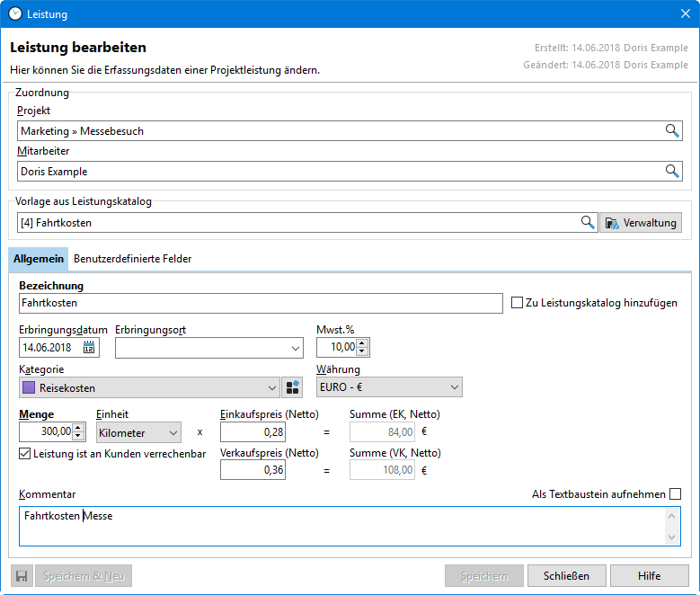The image size is (700, 595).
Task: Open the calendar picker for Erbringungsdatum
Action: coord(89,347)
